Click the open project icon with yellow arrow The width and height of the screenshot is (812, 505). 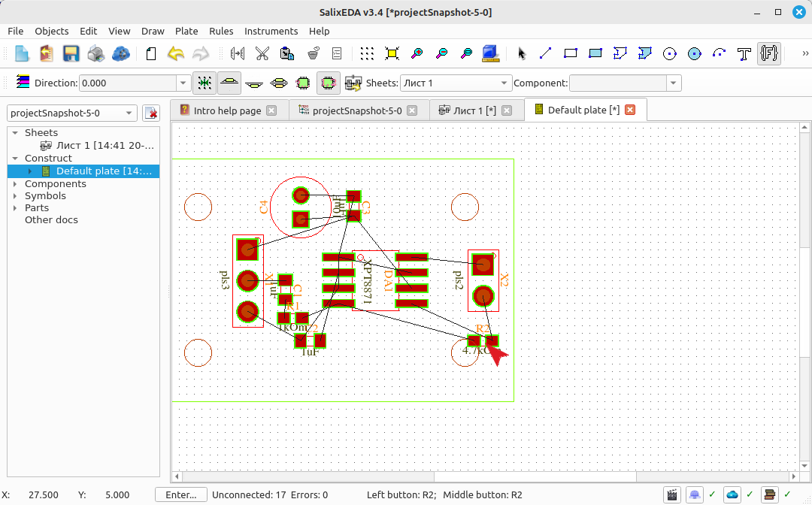pos(46,53)
